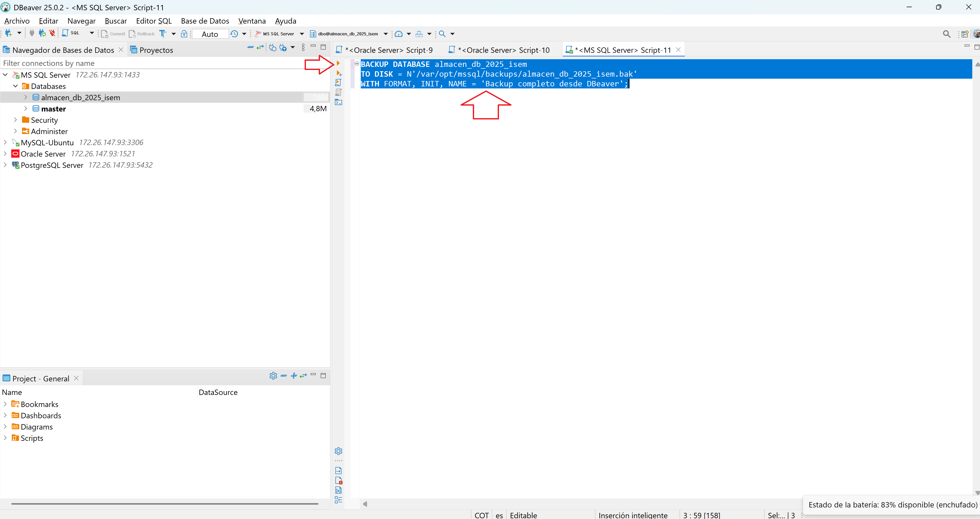This screenshot has height=519, width=980.
Task: Execute the SQL statement with orange play icon
Action: (x=338, y=64)
